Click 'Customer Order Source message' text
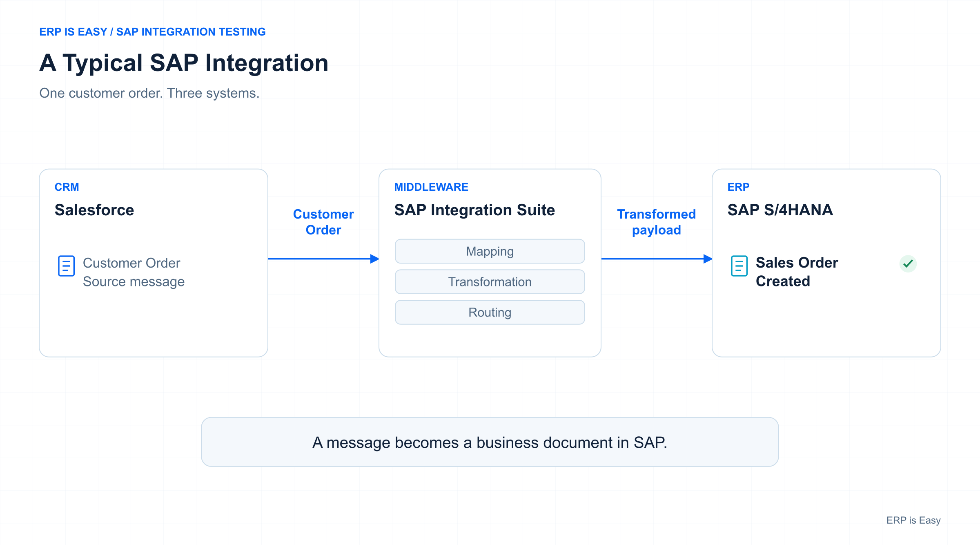This screenshot has height=545, width=980. [x=134, y=272]
